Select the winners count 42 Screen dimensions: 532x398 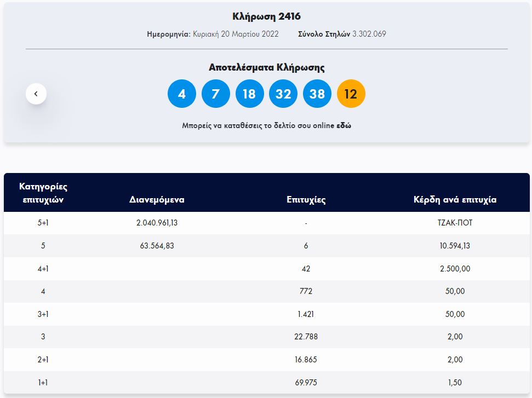click(x=306, y=269)
